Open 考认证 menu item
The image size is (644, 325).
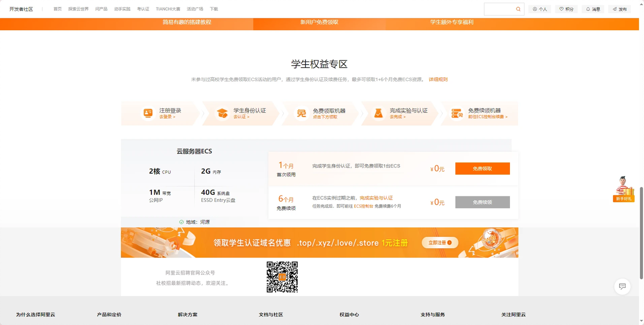[x=143, y=9]
